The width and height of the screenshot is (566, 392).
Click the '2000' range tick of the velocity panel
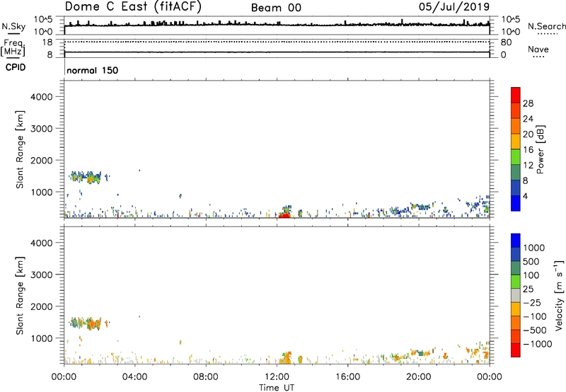point(41,307)
